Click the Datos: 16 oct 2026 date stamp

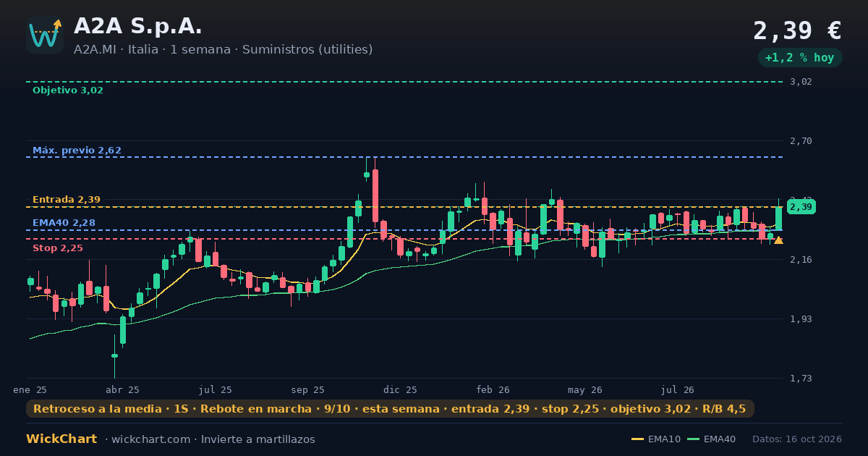point(797,439)
